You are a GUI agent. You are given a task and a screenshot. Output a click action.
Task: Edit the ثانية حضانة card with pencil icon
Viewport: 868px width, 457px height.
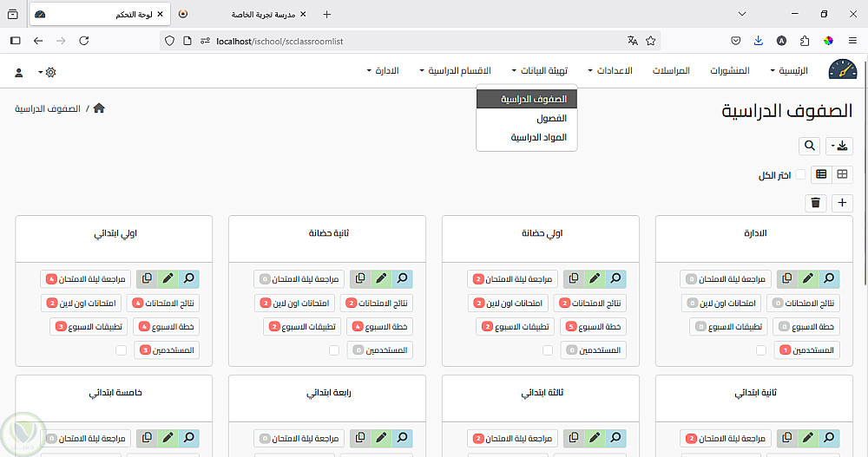(x=381, y=278)
